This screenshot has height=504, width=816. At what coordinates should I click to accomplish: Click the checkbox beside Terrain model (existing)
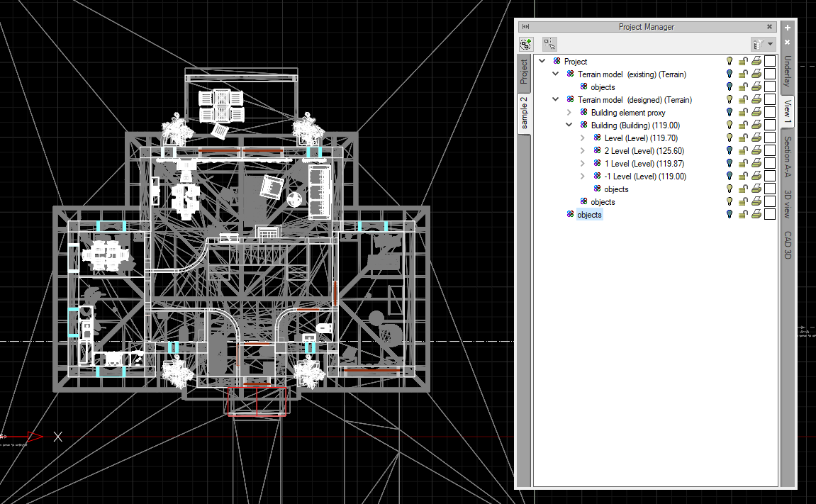[769, 74]
